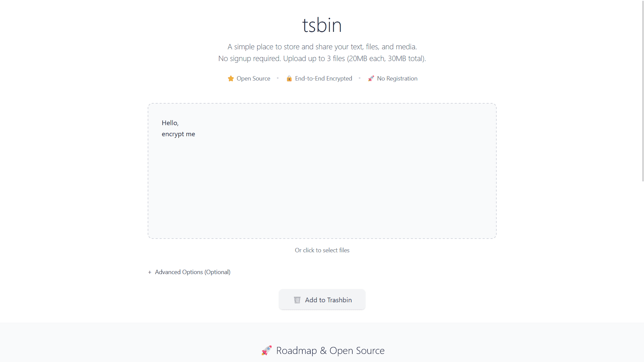Click the rocket icon beside Roadmap & Open Source
This screenshot has width=644, height=362.
(267, 350)
